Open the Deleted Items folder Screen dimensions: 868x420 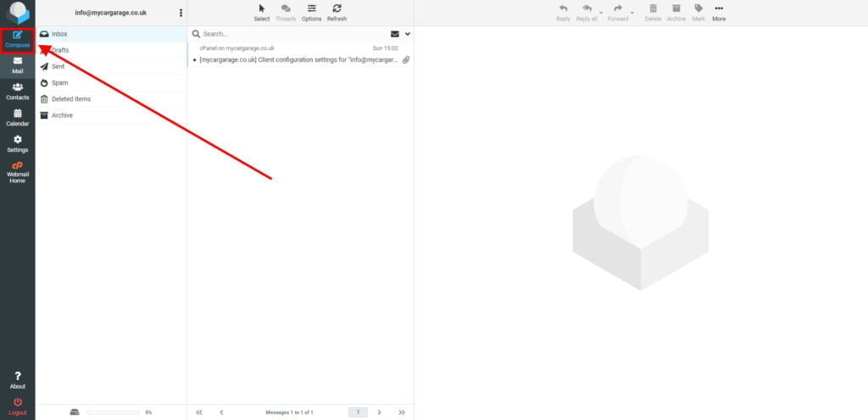tap(111, 98)
